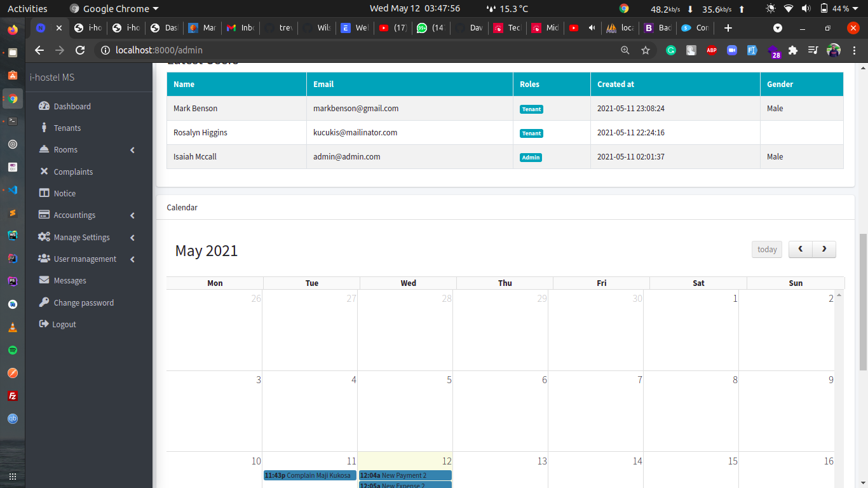Click the Change password key icon

44,302
